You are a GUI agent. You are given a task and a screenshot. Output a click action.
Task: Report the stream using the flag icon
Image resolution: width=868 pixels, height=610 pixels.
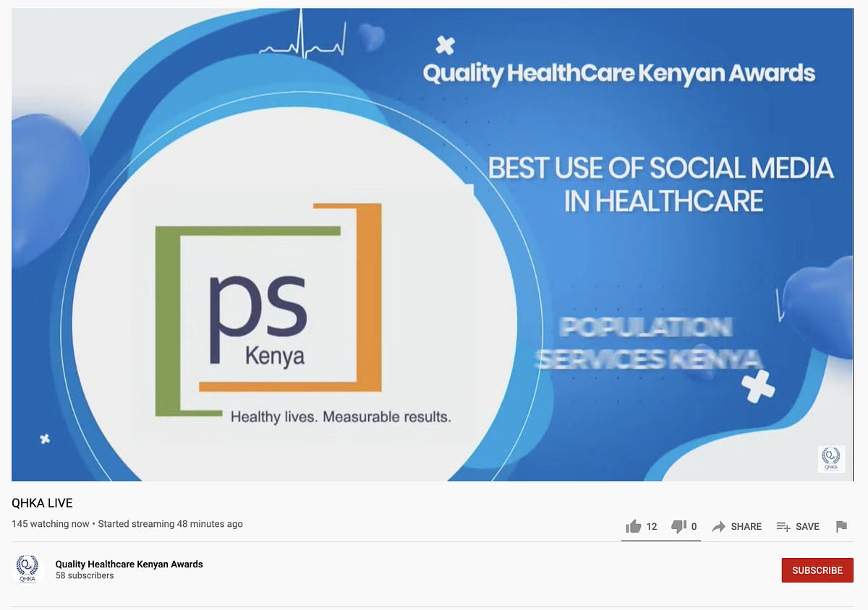pyautogui.click(x=841, y=527)
